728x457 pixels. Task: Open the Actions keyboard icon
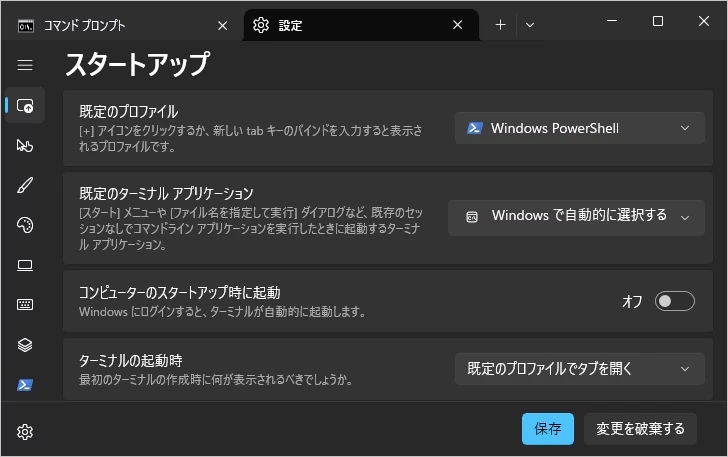pos(25,305)
